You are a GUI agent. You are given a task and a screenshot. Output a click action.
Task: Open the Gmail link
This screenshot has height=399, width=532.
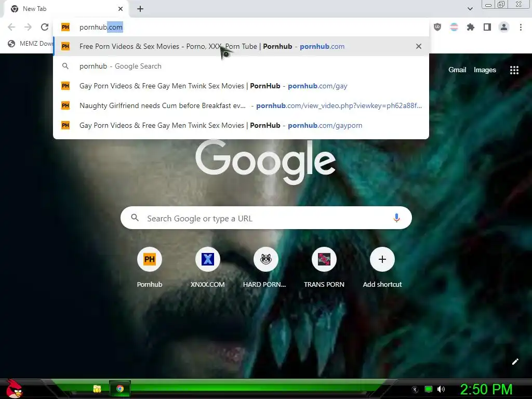pos(457,70)
